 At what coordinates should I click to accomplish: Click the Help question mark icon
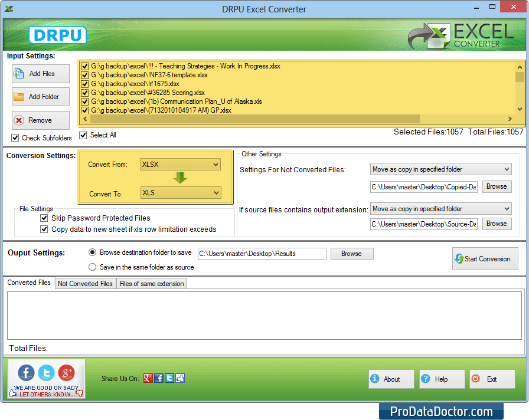coord(425,379)
